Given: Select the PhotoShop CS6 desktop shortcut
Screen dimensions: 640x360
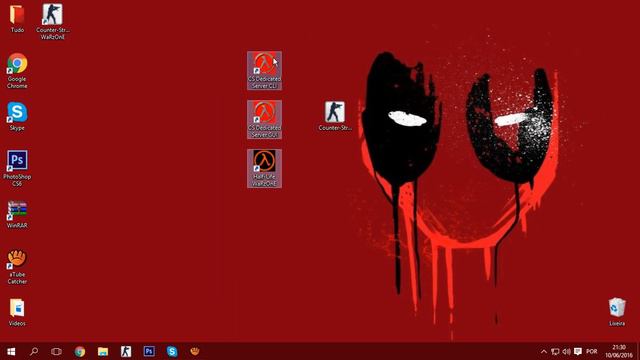Looking at the screenshot, I should tap(17, 168).
